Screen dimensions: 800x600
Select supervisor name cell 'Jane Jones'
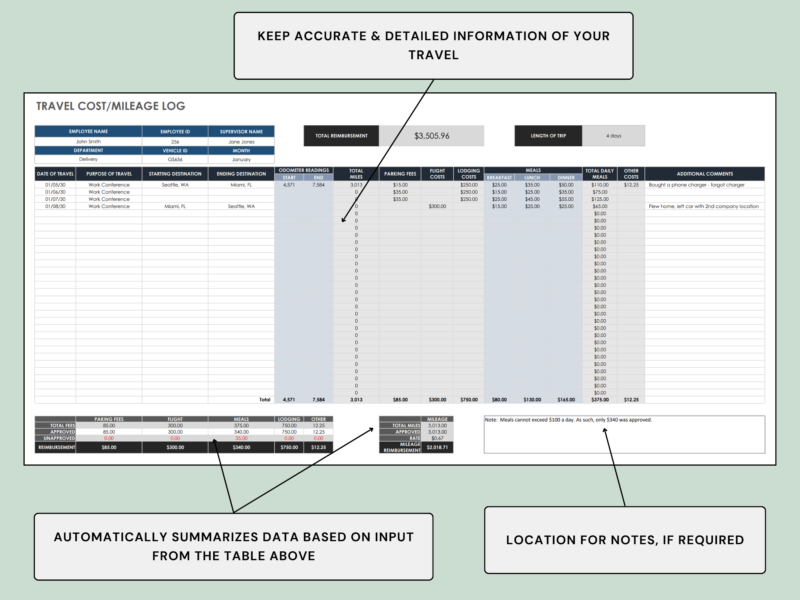241,141
